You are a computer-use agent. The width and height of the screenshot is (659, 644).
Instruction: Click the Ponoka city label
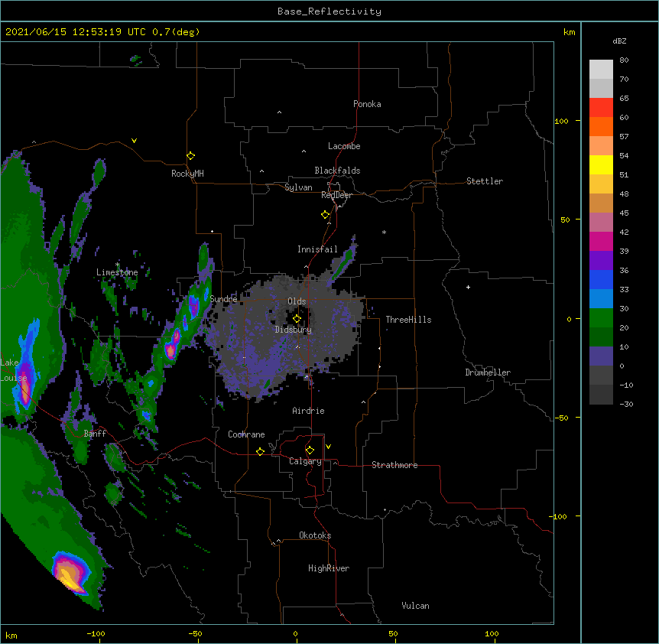coord(367,104)
